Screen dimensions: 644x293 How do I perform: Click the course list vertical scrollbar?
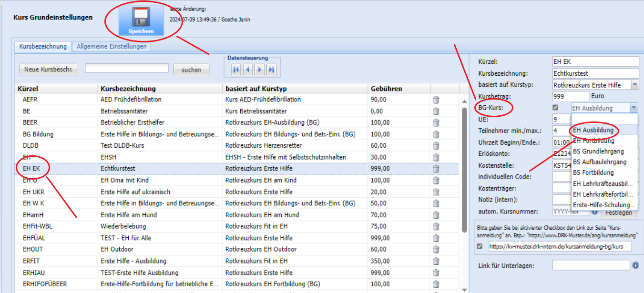(465, 167)
